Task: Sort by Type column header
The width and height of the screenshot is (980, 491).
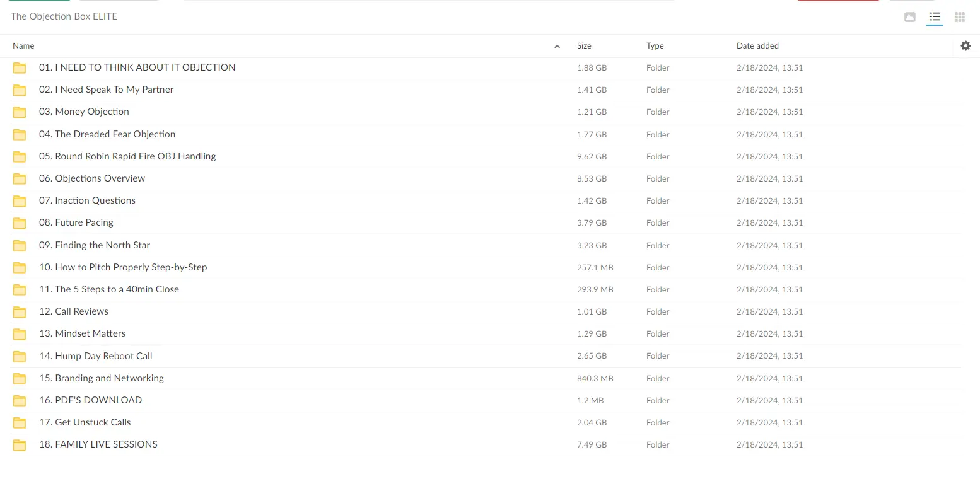Action: [x=655, y=45]
